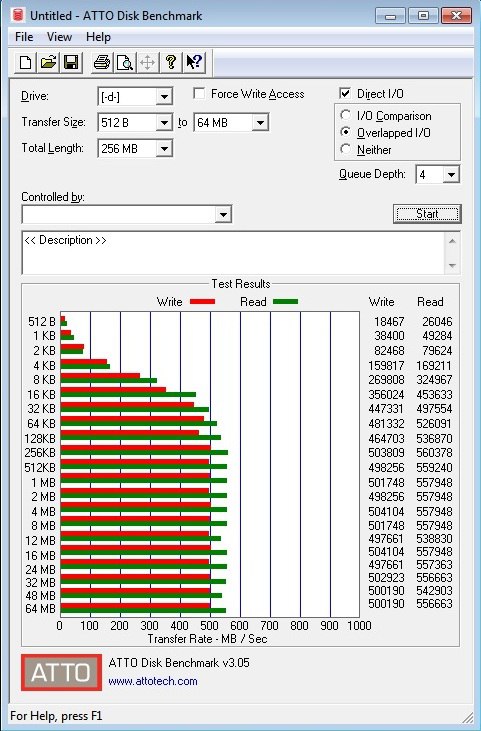Click the red Write legend swatch

203,302
